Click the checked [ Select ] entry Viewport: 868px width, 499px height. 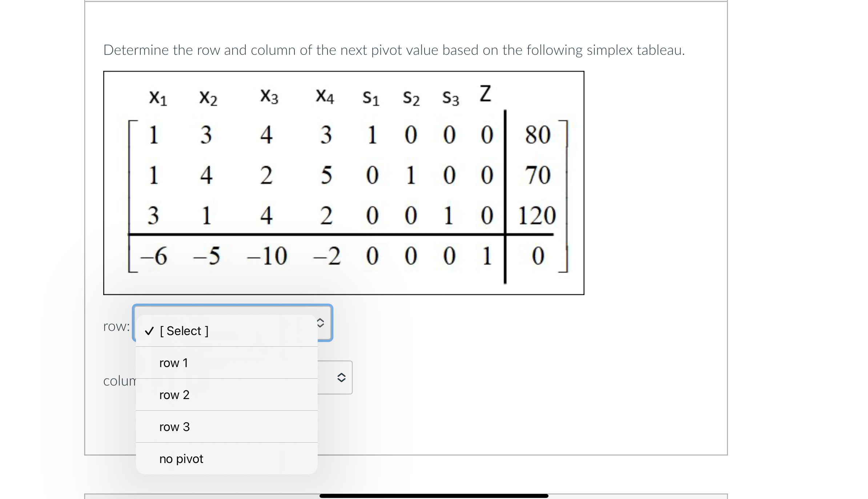pos(184,331)
